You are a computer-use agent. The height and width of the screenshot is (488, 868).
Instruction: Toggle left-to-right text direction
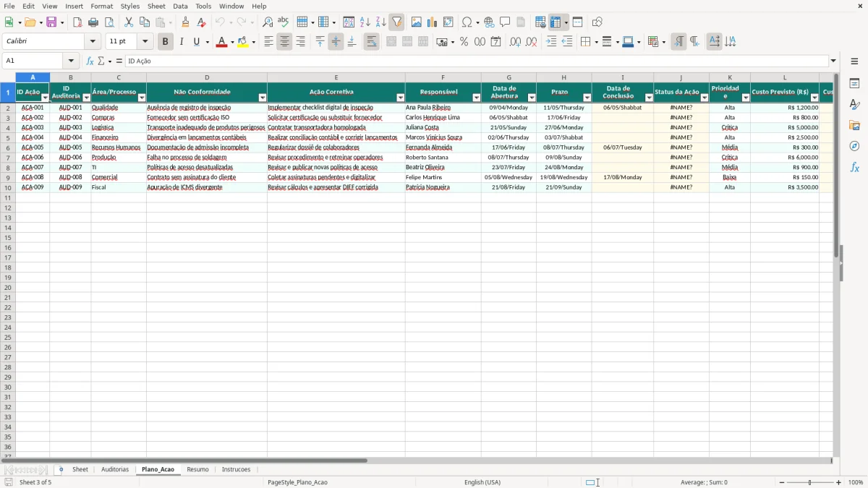point(678,42)
